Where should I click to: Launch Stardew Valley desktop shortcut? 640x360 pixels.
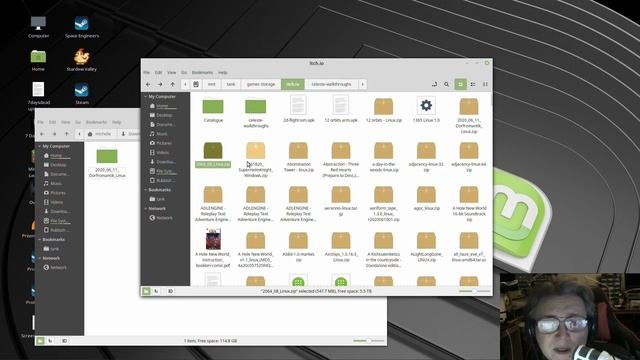point(82,60)
